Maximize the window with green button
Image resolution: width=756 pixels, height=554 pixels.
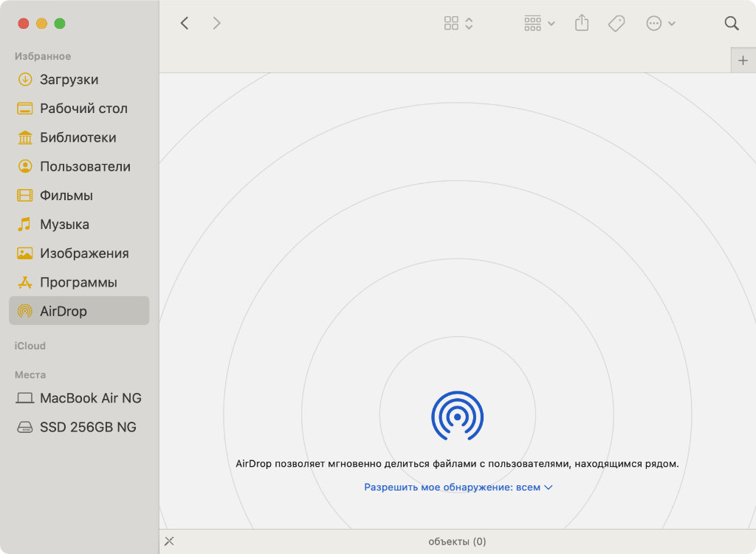[x=60, y=23]
